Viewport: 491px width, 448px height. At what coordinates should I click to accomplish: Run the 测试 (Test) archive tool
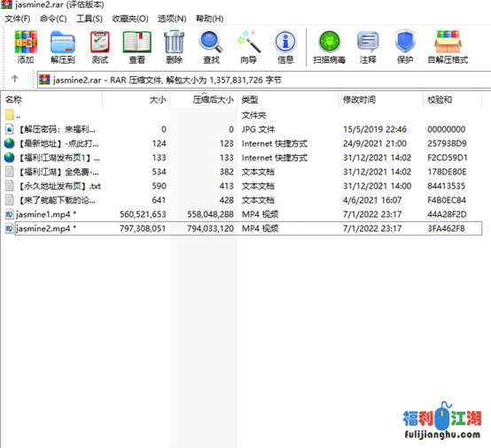(100, 47)
